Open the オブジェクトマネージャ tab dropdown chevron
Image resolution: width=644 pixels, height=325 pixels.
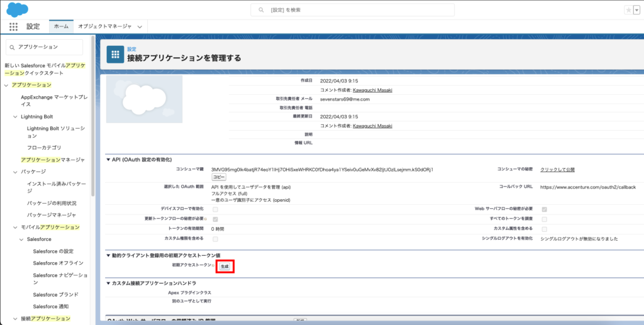pyautogui.click(x=140, y=26)
